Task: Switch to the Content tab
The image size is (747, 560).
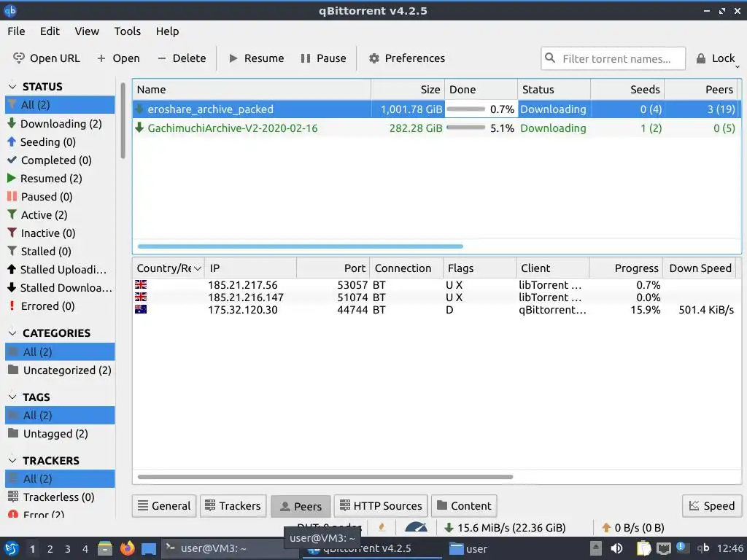Action: click(x=464, y=506)
